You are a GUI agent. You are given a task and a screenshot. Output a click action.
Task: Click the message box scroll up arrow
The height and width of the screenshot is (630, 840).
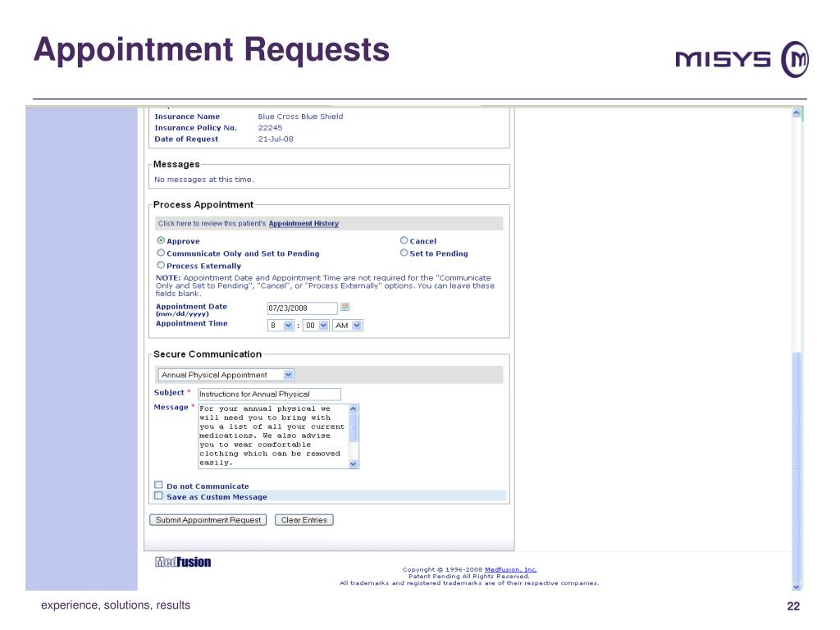(353, 409)
